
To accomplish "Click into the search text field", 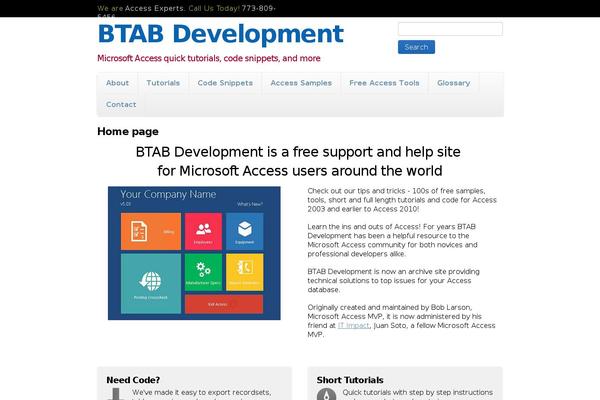I will [x=450, y=29].
